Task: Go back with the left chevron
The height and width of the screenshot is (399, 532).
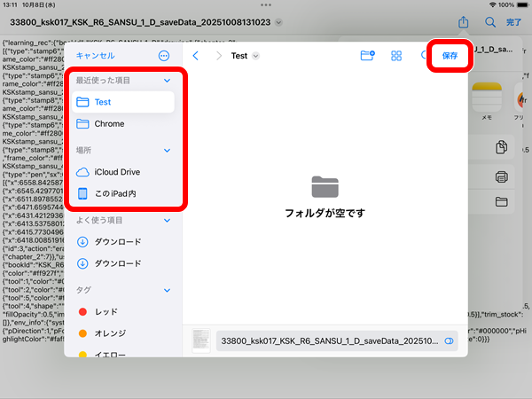Action: coord(195,56)
